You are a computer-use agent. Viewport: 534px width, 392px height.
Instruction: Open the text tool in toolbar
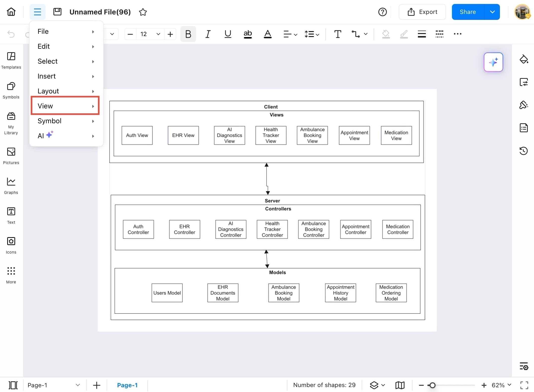tap(337, 34)
